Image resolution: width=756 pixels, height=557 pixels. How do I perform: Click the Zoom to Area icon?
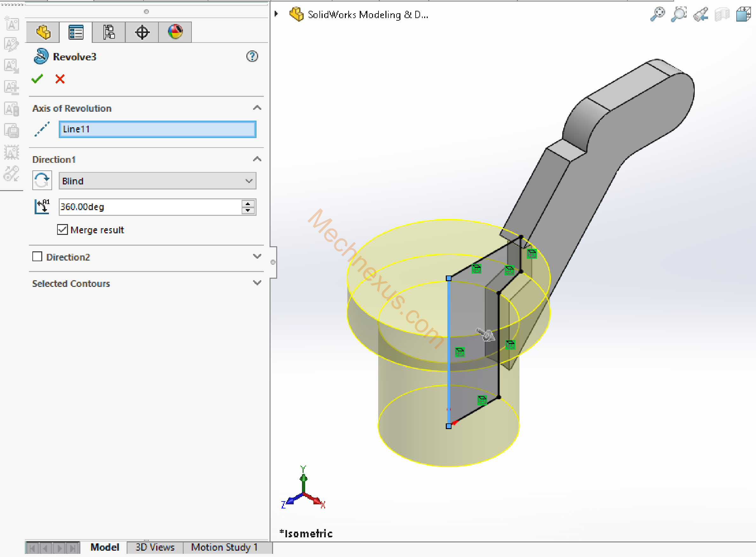(x=679, y=15)
